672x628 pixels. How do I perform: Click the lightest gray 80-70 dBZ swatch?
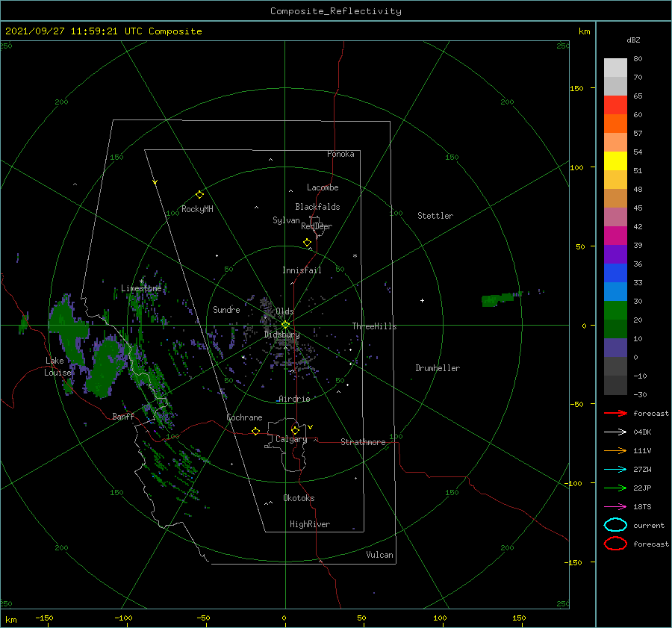pos(615,68)
